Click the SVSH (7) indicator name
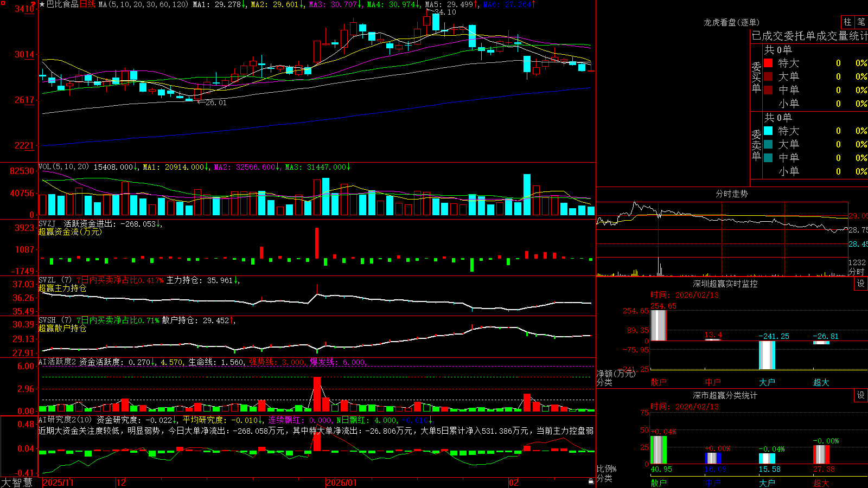868x488 pixels. pos(55,320)
